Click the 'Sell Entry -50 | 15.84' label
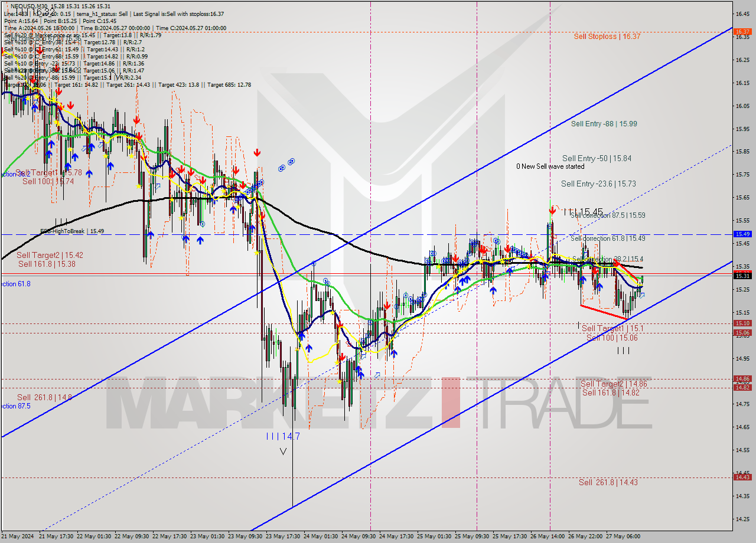 pyautogui.click(x=597, y=159)
